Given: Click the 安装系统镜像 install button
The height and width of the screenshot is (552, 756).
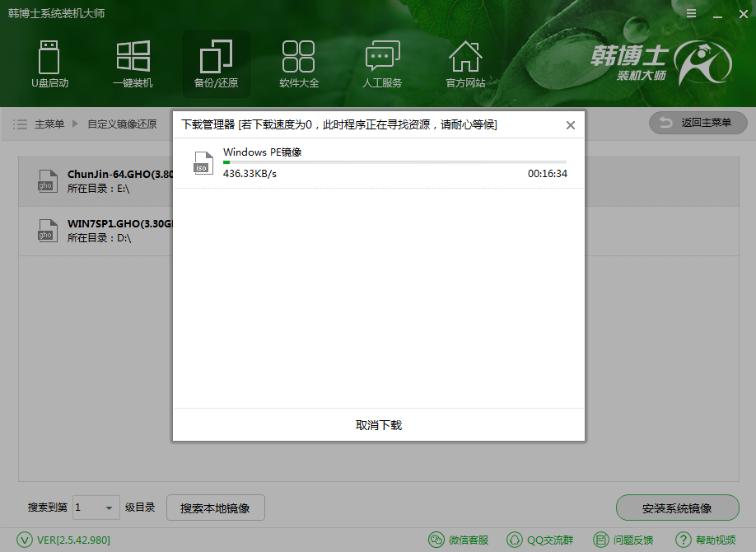Looking at the screenshot, I should pos(677,508).
